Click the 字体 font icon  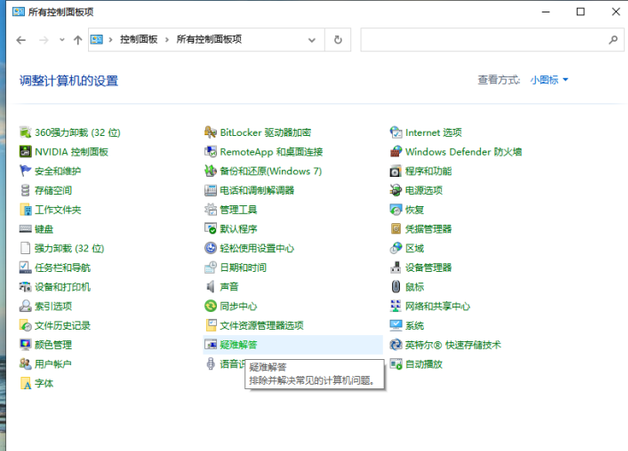pyautogui.click(x=25, y=383)
